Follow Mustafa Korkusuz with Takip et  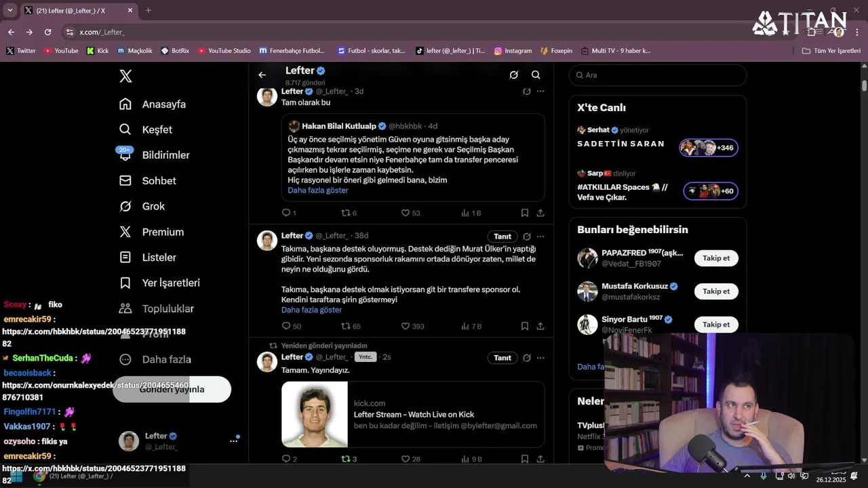[716, 291]
